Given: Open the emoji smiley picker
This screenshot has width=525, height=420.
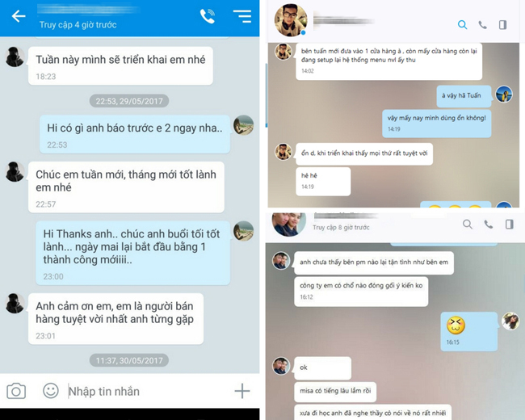Looking at the screenshot, I should 51,391.
